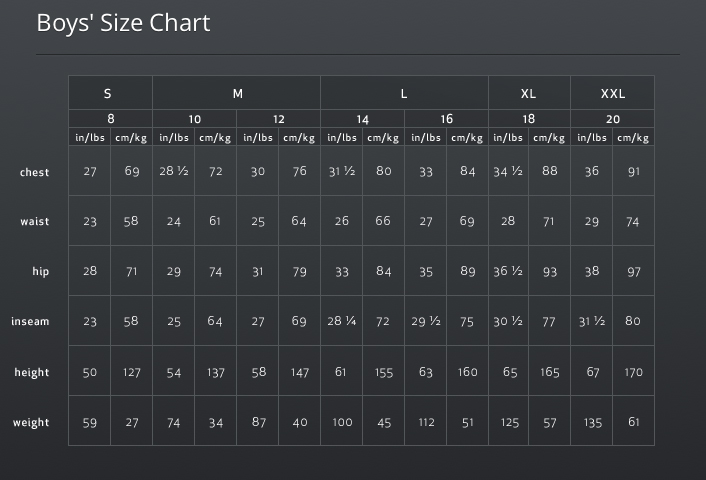
Task: Click the 28 ¼ inseam value for size 14
Action: [342, 321]
